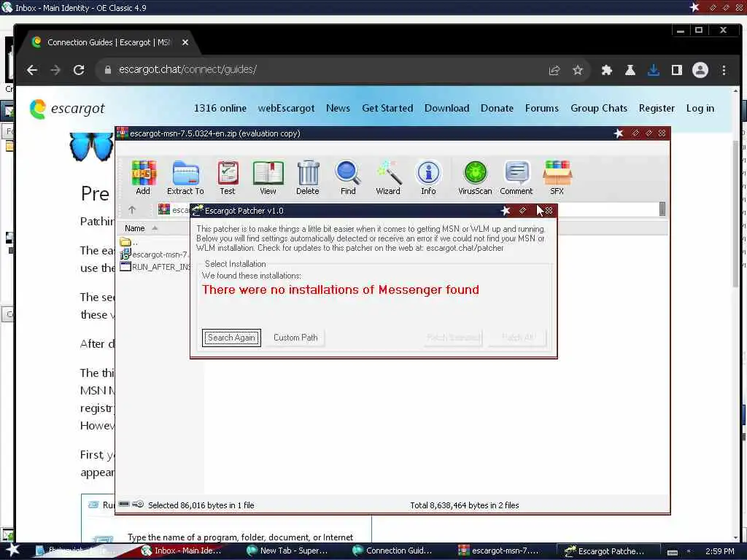Open webEscargot nav link

coord(286,108)
